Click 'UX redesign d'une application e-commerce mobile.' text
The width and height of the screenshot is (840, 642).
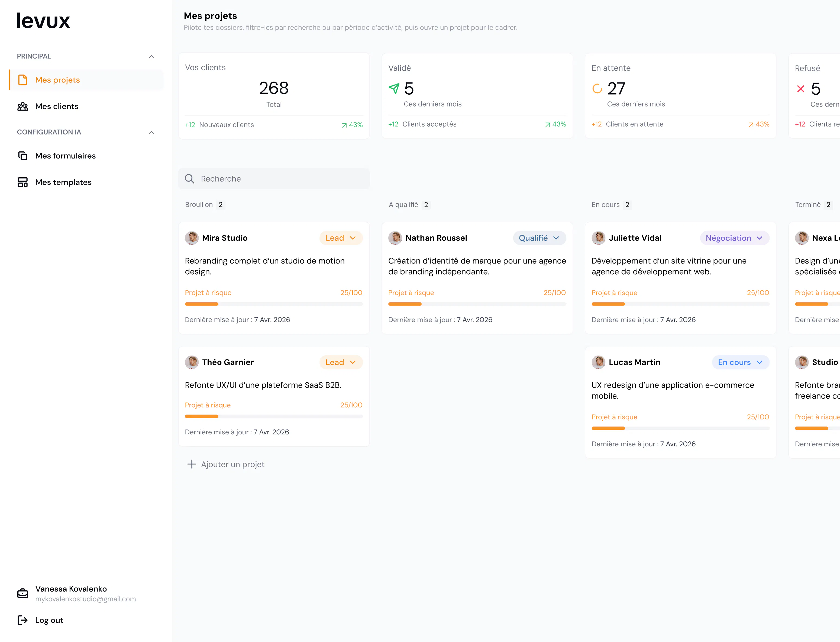[x=673, y=391]
